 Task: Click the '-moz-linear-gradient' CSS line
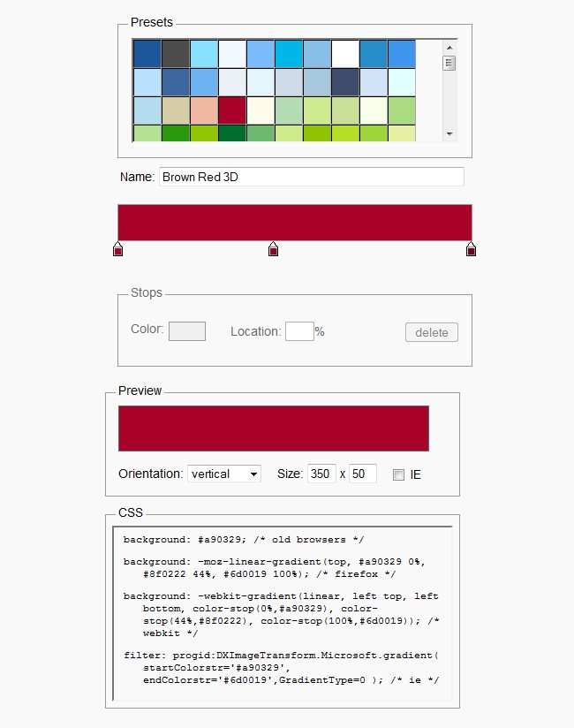pos(275,568)
